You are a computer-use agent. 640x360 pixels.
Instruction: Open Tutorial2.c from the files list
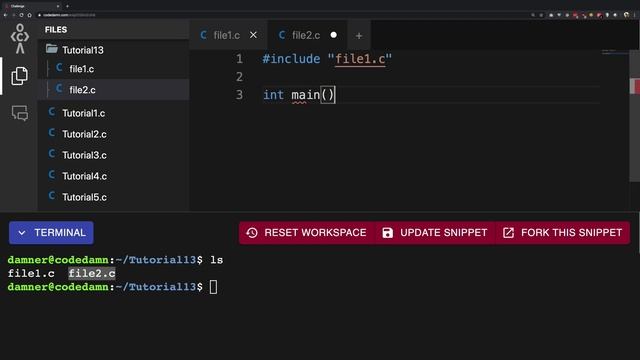coord(84,134)
